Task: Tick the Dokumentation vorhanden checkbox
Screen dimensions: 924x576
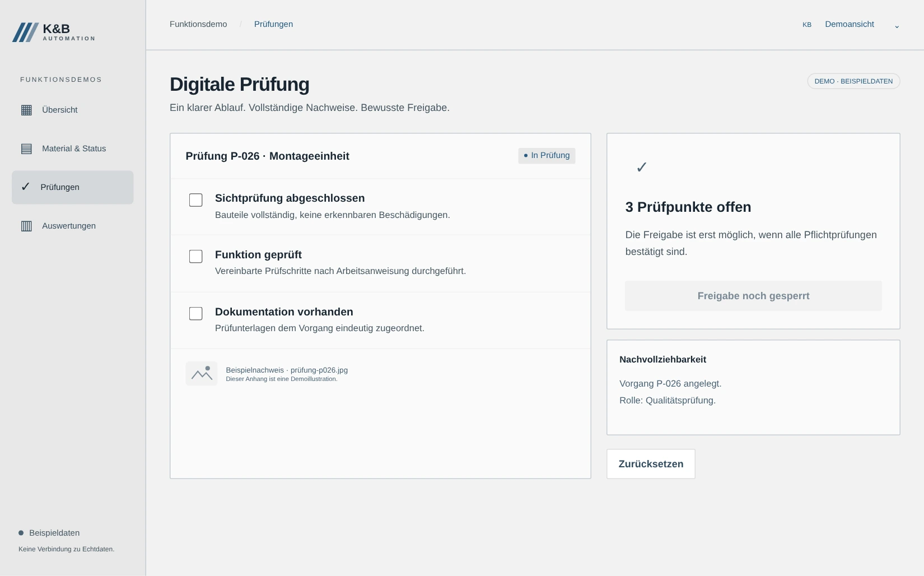Action: pos(195,313)
